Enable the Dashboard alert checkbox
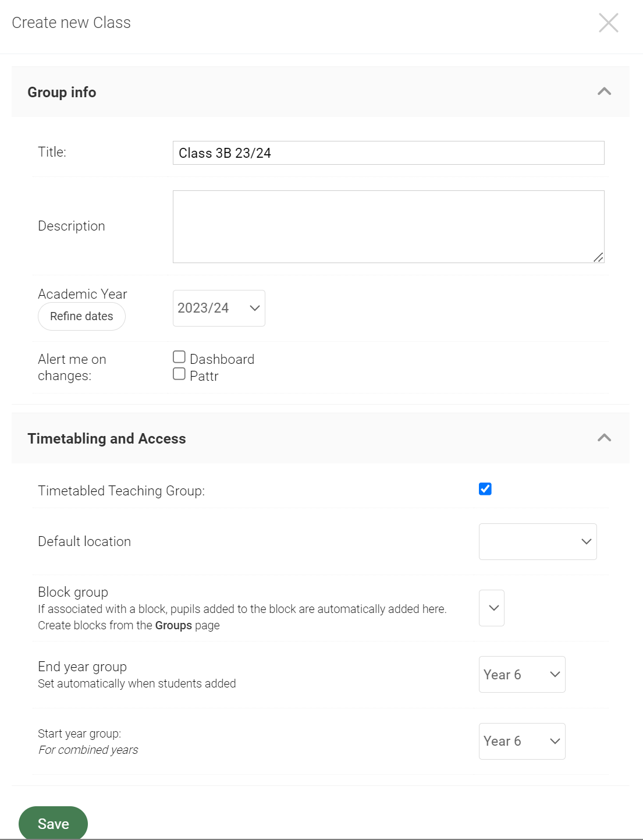The width and height of the screenshot is (643, 840). (x=179, y=356)
